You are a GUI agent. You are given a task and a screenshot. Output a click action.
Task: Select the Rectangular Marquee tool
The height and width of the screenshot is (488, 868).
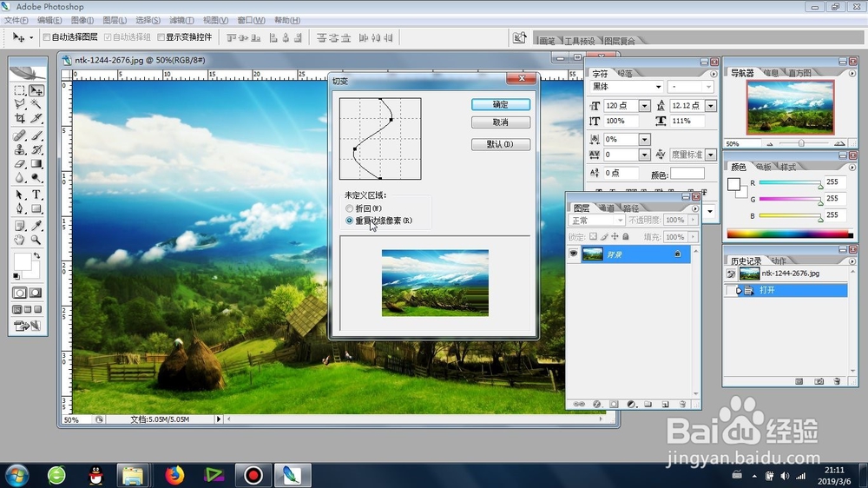[x=20, y=90]
